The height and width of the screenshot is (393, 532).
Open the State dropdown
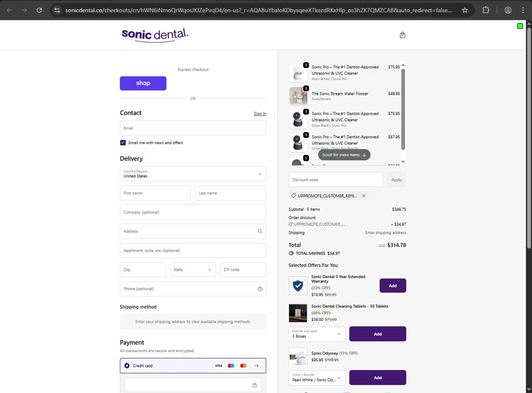click(x=193, y=270)
